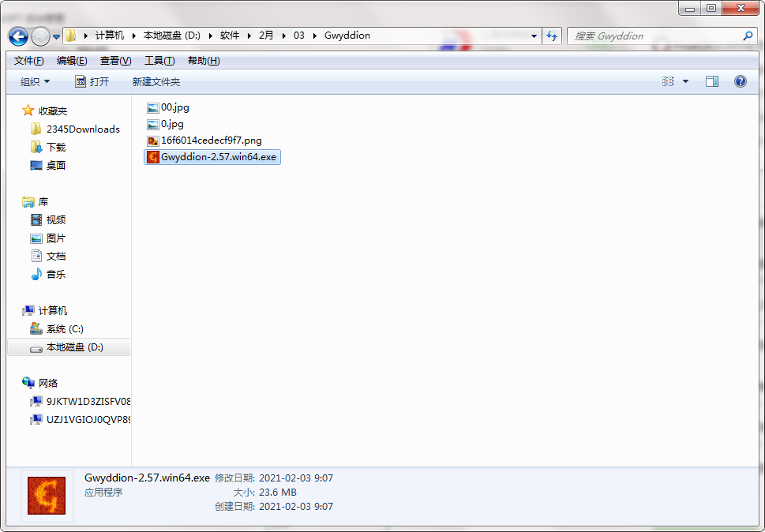This screenshot has height=532, width=765.
Task: Click the Back navigation arrow button
Action: coord(18,36)
